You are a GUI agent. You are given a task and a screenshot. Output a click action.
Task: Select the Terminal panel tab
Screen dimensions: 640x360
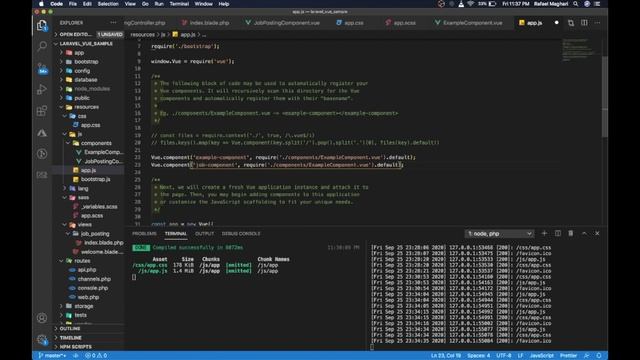click(x=176, y=233)
